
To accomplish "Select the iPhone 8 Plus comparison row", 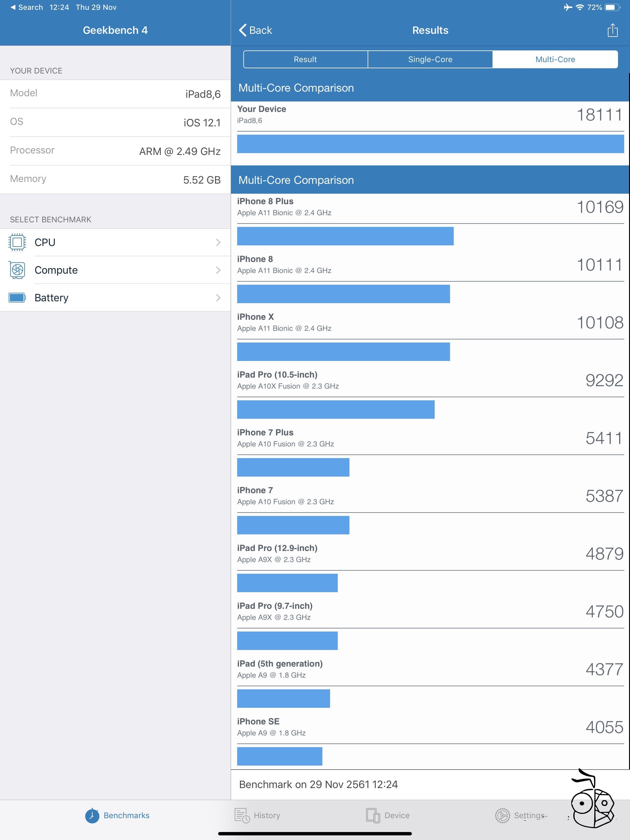I will (x=429, y=218).
